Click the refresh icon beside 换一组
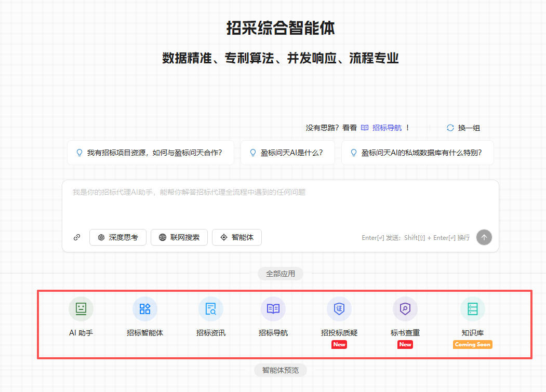This screenshot has height=392, width=546. 450,128
